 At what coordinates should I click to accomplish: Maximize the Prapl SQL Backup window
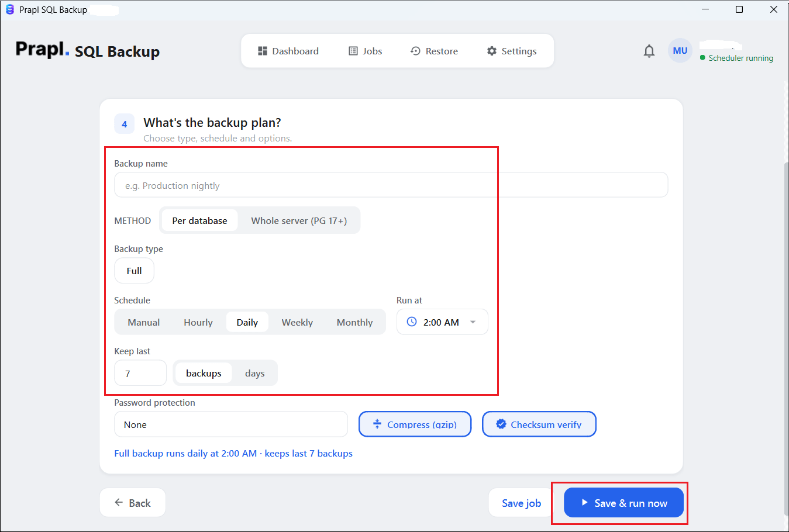(x=739, y=9)
